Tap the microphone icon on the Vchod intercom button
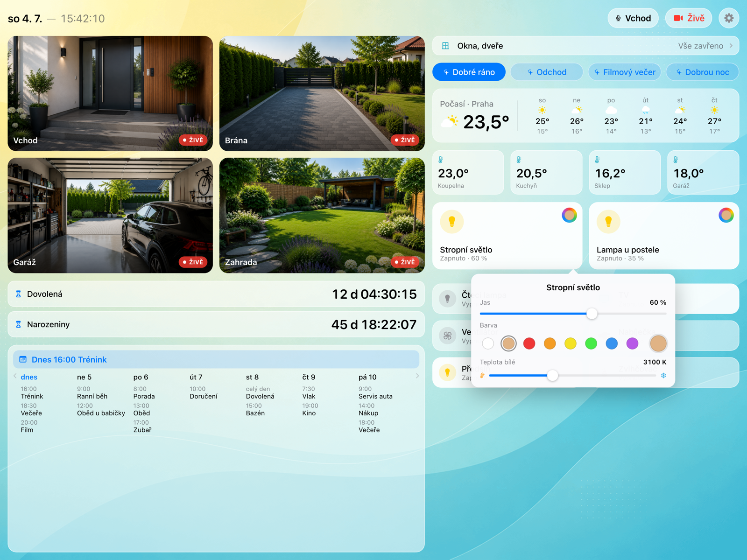 tap(618, 18)
